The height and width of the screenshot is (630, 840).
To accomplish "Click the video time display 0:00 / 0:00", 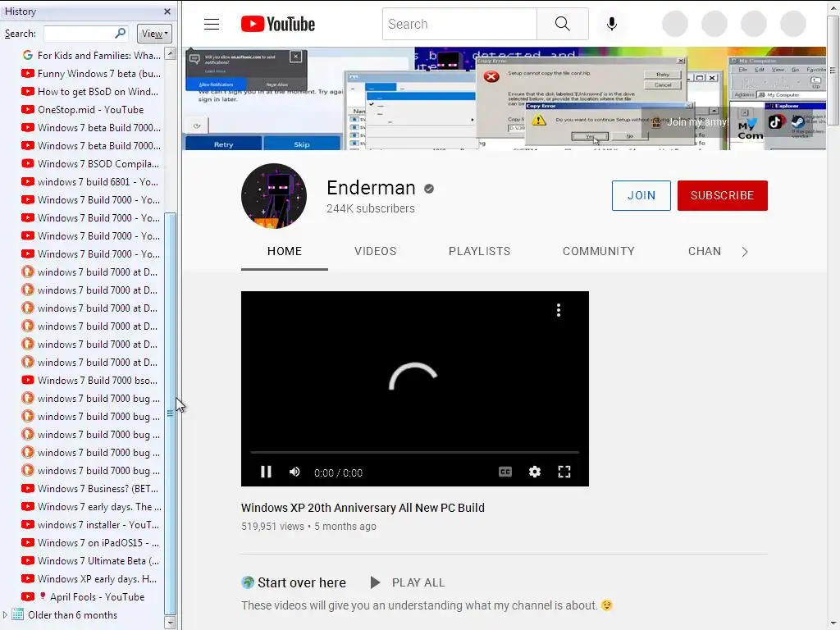I will click(x=338, y=472).
